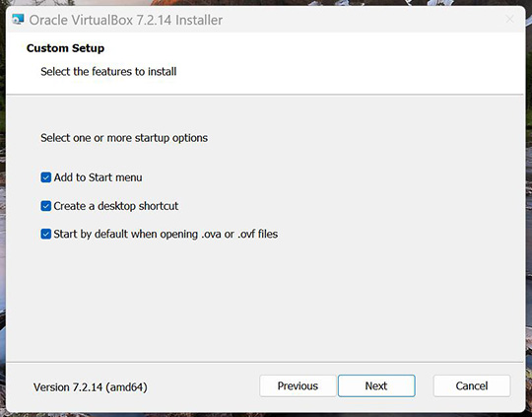Viewport: 532px width, 417px height.
Task: Disable the .ova or .ovf file association checkbox
Action: click(45, 234)
